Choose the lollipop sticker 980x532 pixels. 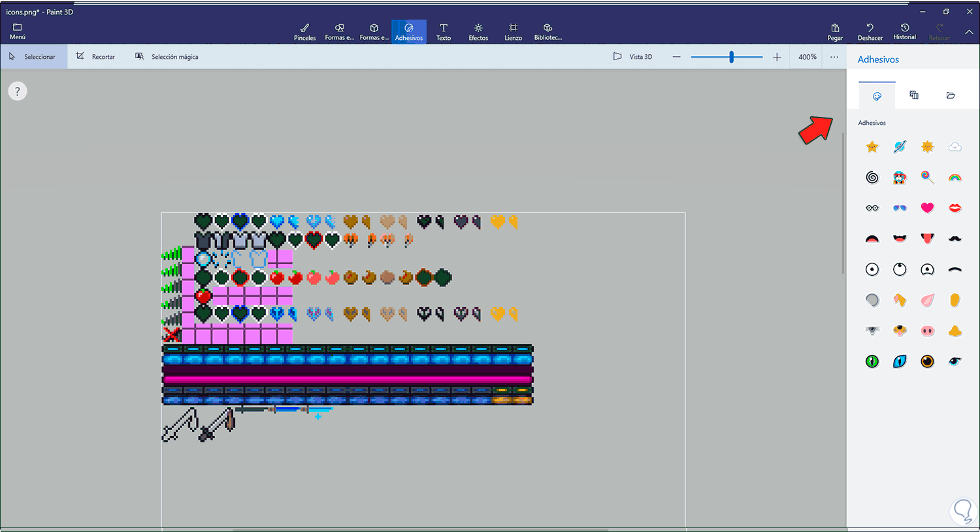pos(928,177)
